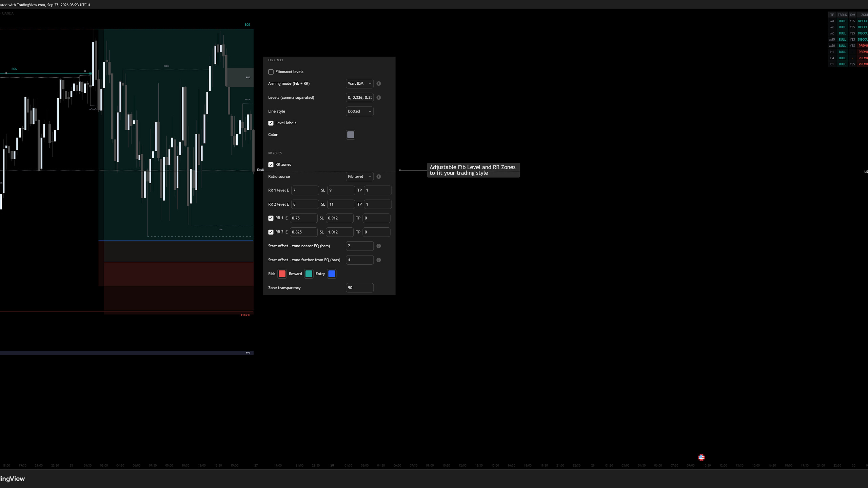
Task: Open the Line style Dotted dropdown
Action: [x=359, y=111]
